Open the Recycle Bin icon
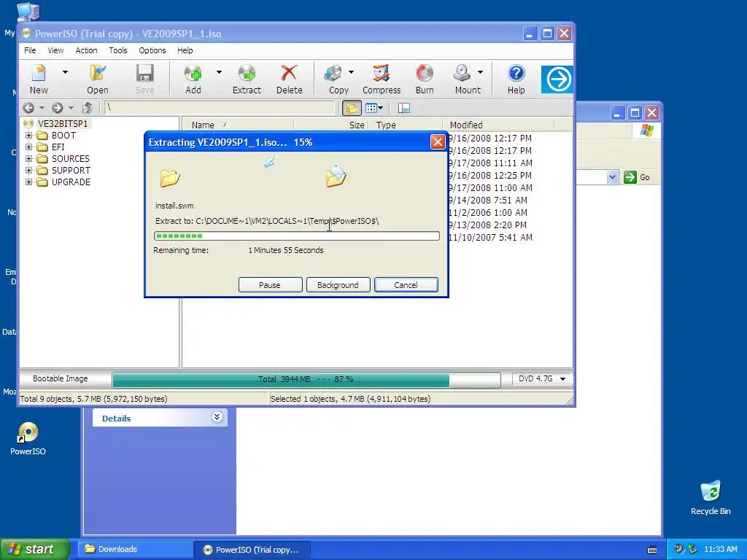Image resolution: width=747 pixels, height=560 pixels. (711, 497)
